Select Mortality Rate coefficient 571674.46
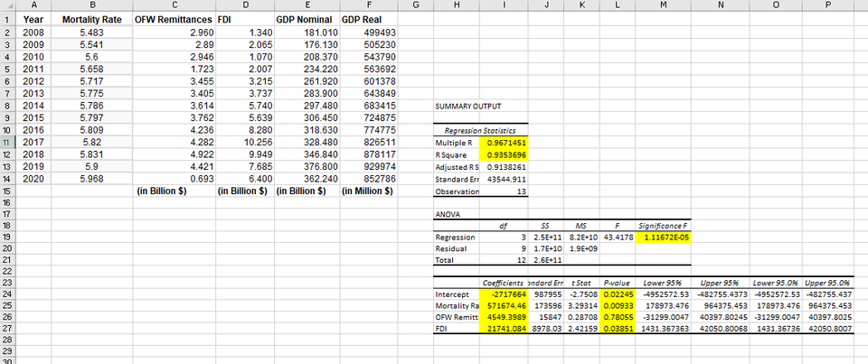868x364 pixels. [x=504, y=305]
